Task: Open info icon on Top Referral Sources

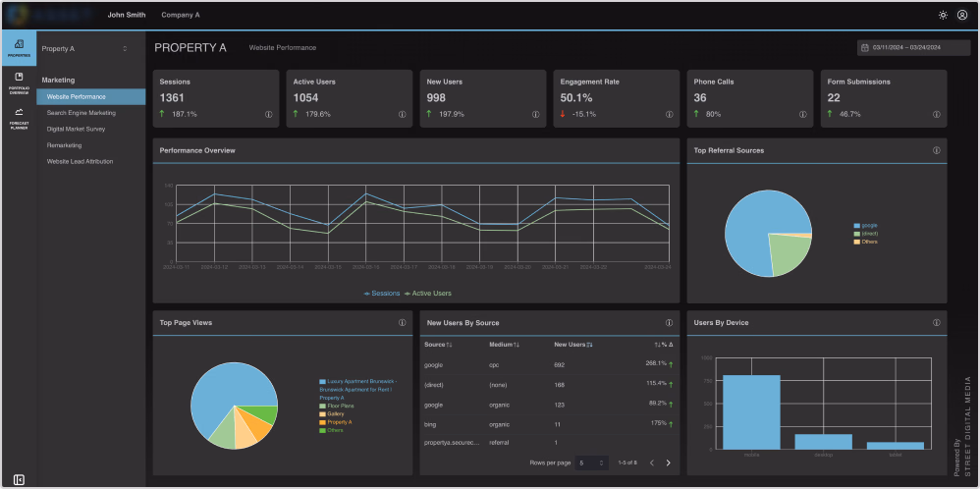Action: pyautogui.click(x=936, y=150)
